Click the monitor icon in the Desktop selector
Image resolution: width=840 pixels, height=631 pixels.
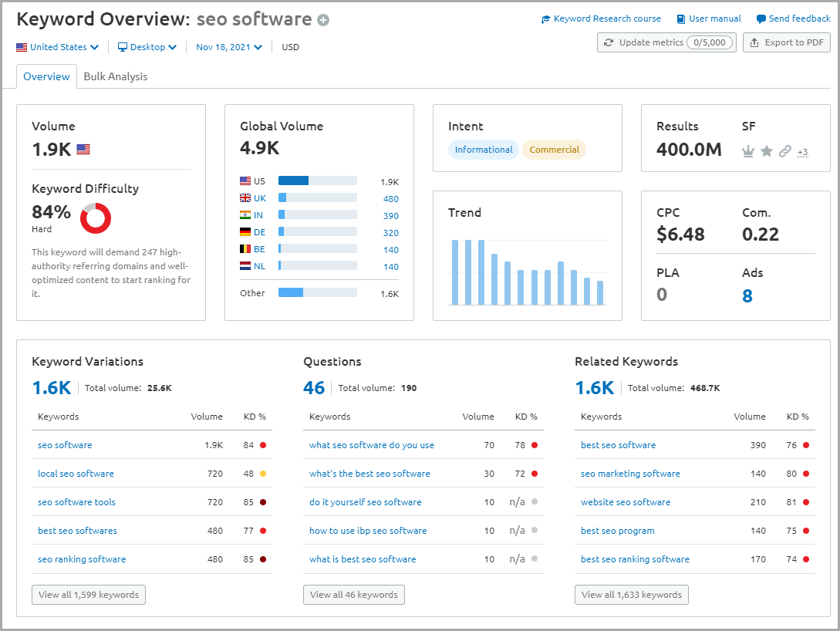point(123,47)
